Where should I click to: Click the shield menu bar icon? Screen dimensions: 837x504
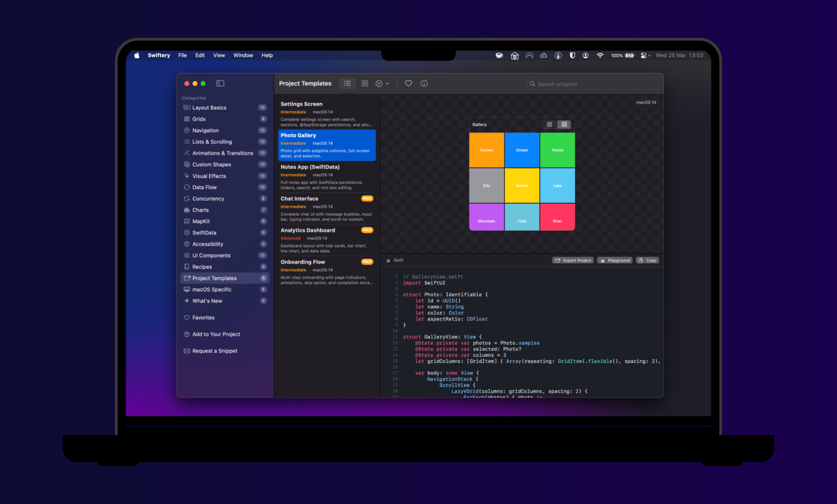point(572,55)
